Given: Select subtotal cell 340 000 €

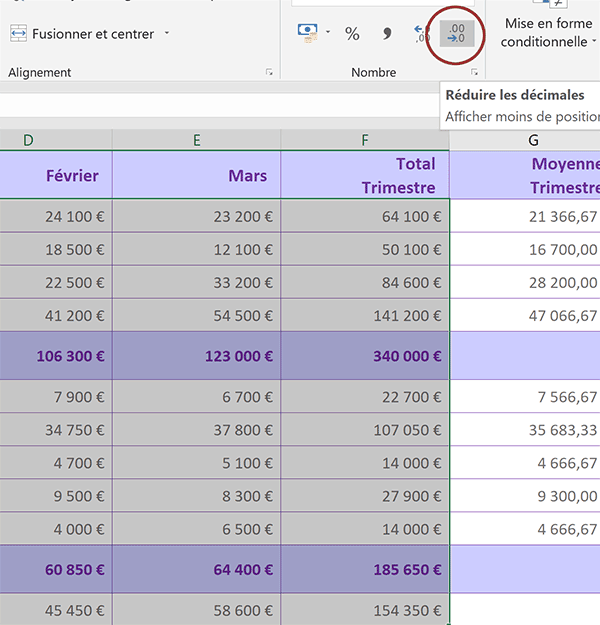Looking at the screenshot, I should click(365, 356).
